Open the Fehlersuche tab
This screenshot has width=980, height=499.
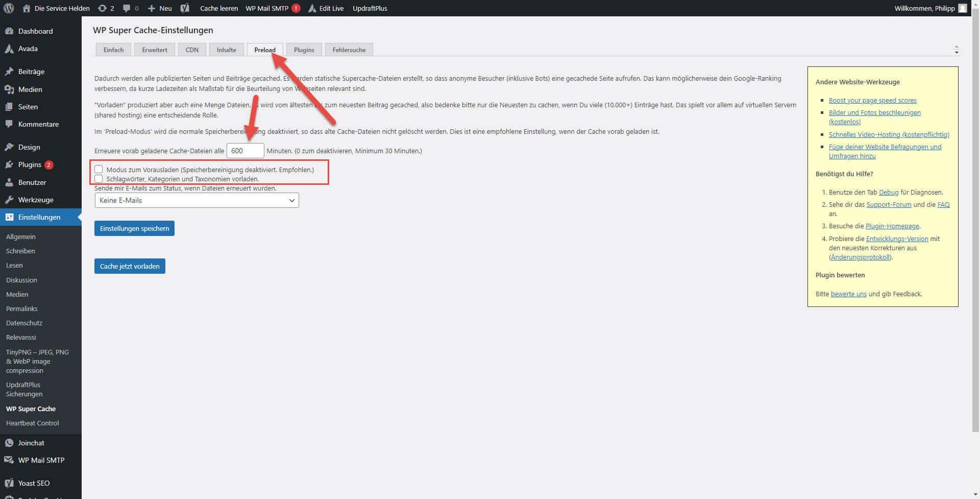click(x=349, y=50)
